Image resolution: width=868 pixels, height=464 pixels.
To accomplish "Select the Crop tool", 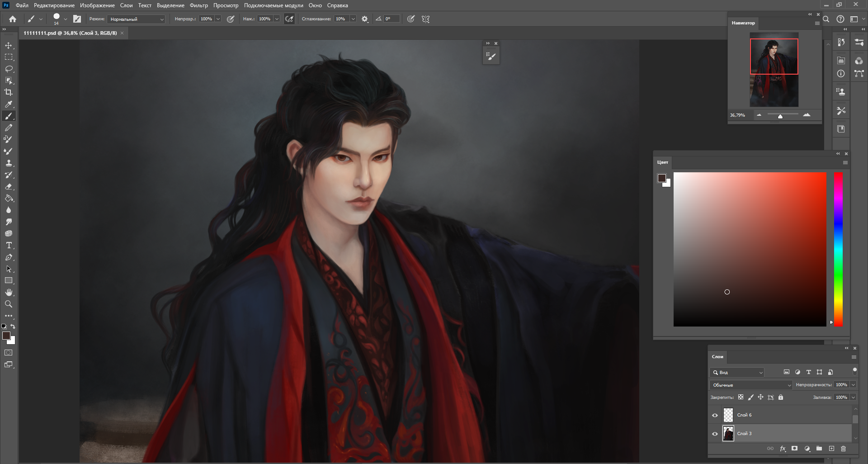I will [9, 92].
